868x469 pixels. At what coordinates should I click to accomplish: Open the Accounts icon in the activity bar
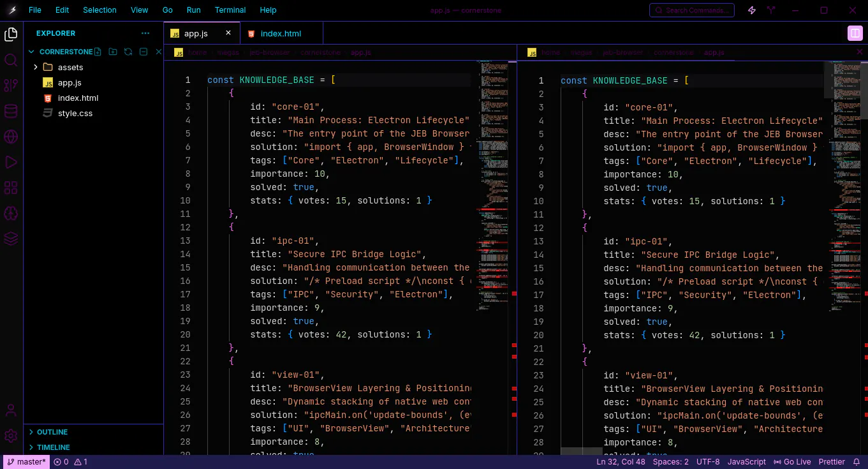click(x=11, y=410)
